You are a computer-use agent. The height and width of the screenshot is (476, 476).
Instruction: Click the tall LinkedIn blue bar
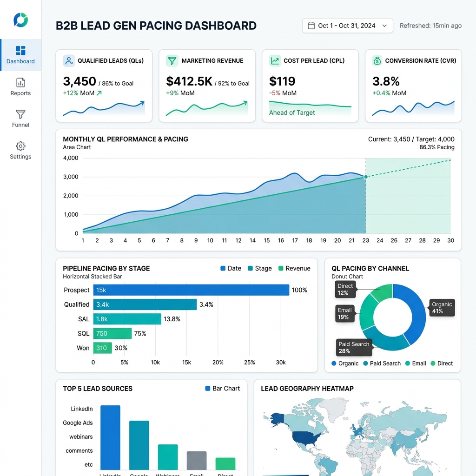110,437
